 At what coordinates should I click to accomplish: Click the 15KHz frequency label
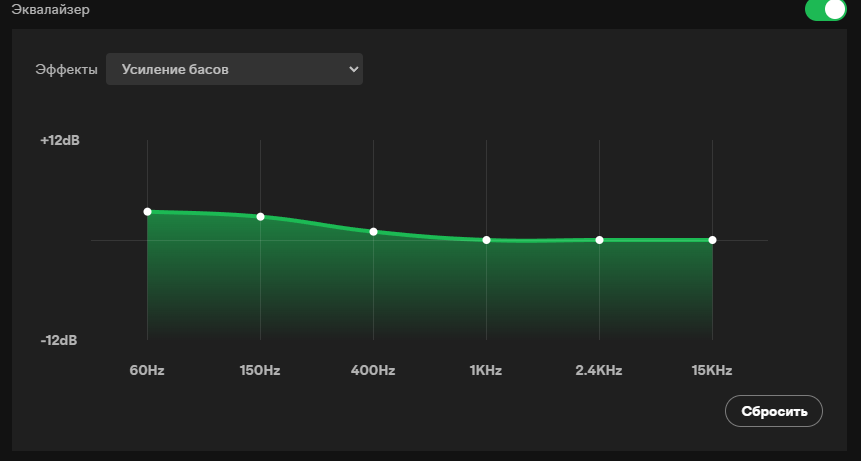point(712,370)
